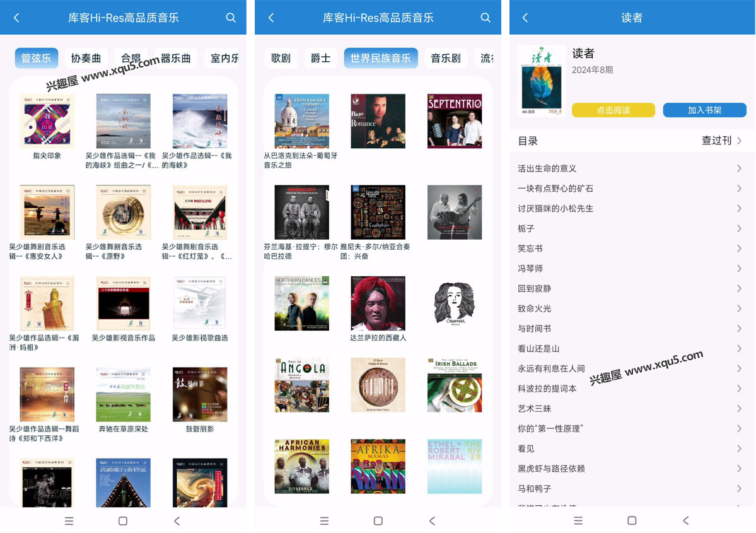The width and height of the screenshot is (756, 533).
Task: Tap the back arrow on the 世界民族音乐 screen
Action: pyautogui.click(x=271, y=18)
